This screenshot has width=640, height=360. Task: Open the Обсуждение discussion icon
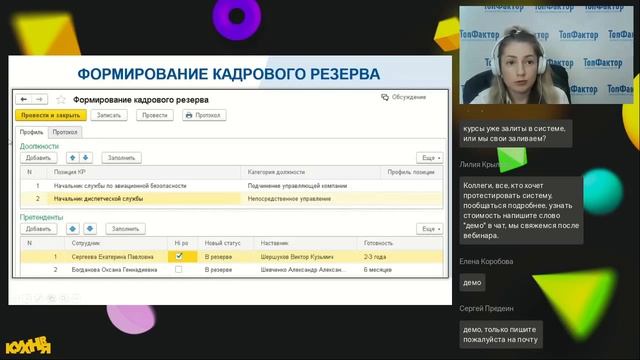(384, 97)
